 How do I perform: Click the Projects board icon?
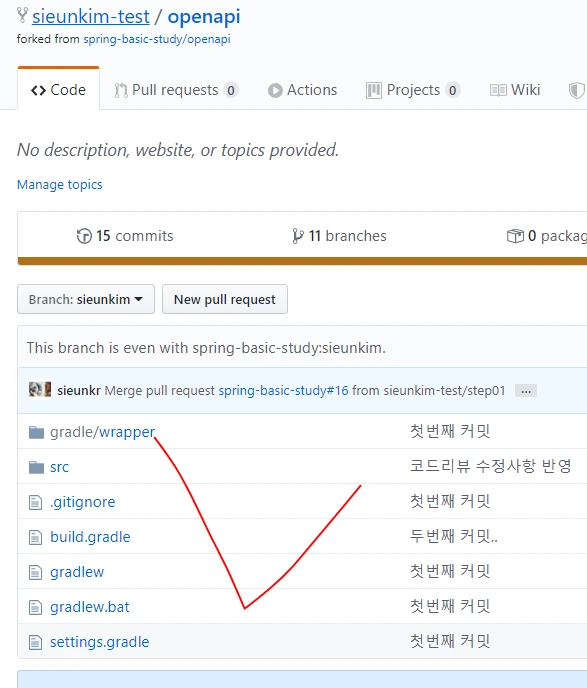pos(374,90)
